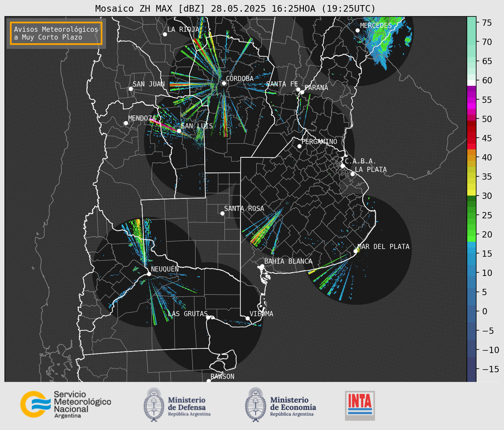Click the mint 70 dBZ color band
Screen dimensions: 504x430
(x=471, y=42)
